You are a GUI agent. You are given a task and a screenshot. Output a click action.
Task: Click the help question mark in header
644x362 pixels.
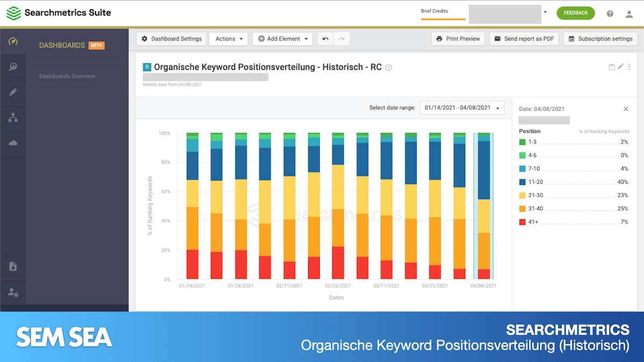pyautogui.click(x=610, y=13)
